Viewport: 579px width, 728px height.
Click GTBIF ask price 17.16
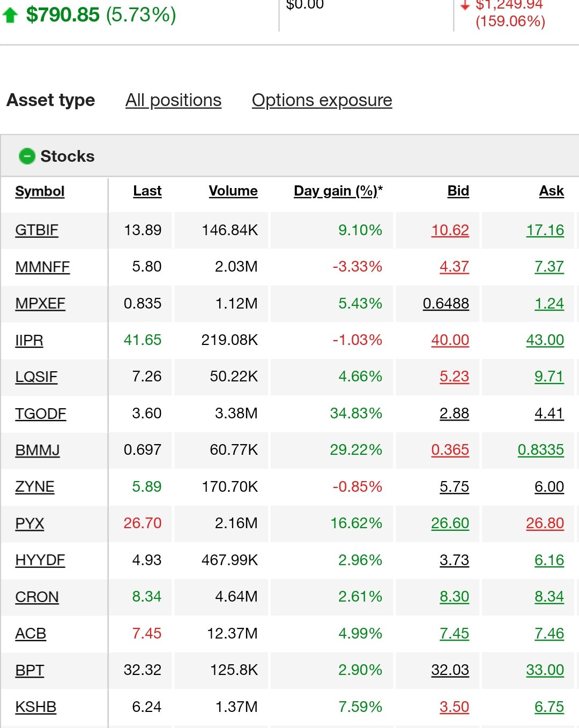545,230
